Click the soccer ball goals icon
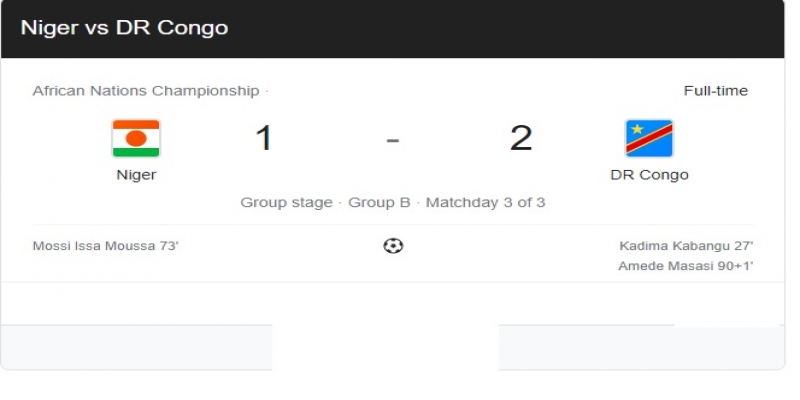This screenshot has height=400, width=800. tap(393, 246)
